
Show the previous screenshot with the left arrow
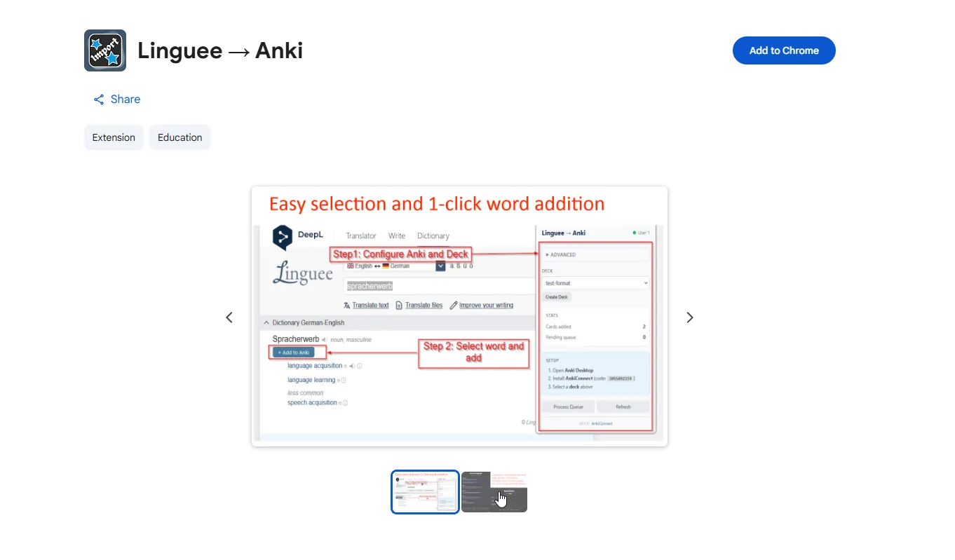tap(229, 317)
